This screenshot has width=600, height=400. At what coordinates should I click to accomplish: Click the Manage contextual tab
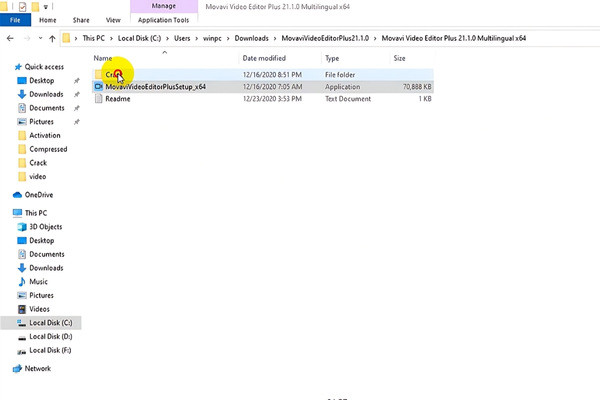164,6
